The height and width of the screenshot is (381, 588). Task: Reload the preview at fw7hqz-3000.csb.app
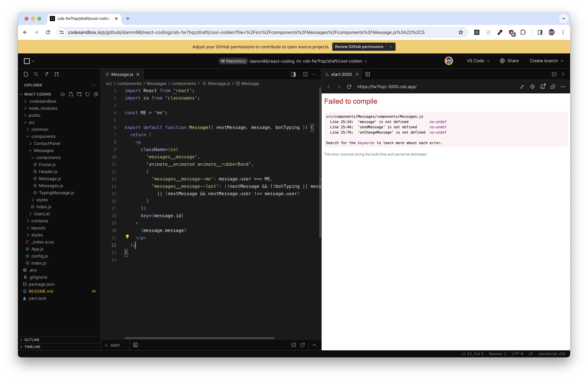(x=349, y=87)
